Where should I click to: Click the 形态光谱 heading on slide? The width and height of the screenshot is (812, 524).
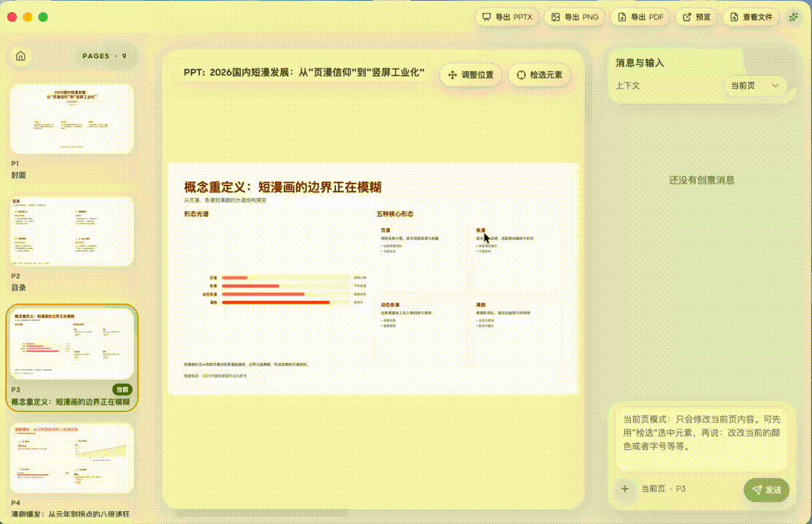pos(196,214)
